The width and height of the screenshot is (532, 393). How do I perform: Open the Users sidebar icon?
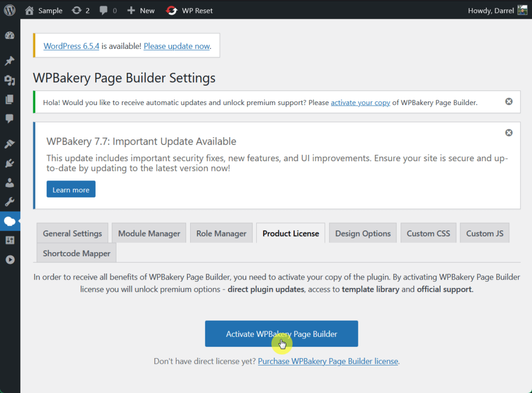pyautogui.click(x=10, y=182)
